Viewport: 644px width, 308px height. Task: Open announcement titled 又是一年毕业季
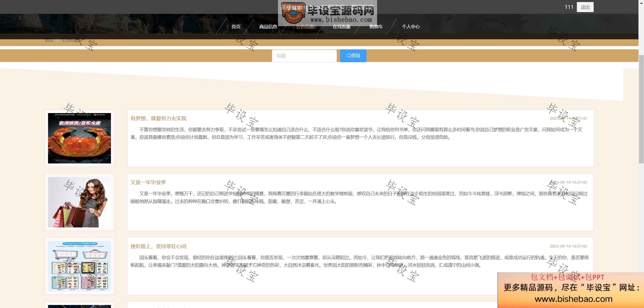click(x=148, y=182)
